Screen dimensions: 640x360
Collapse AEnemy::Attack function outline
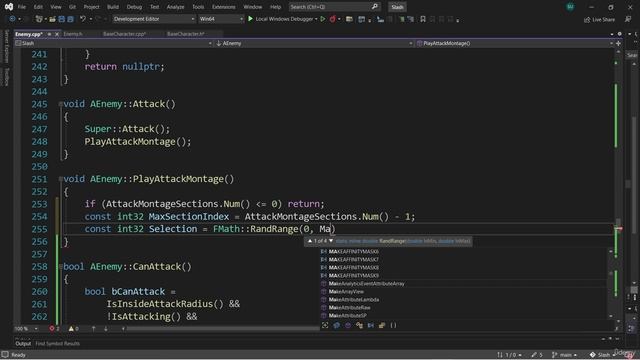60,104
